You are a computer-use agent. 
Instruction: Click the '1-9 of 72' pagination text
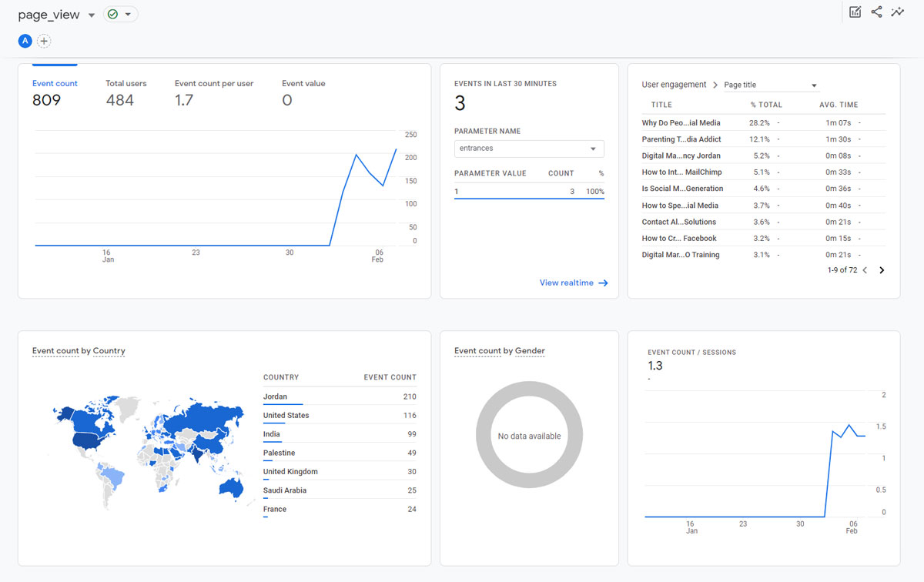(842, 270)
